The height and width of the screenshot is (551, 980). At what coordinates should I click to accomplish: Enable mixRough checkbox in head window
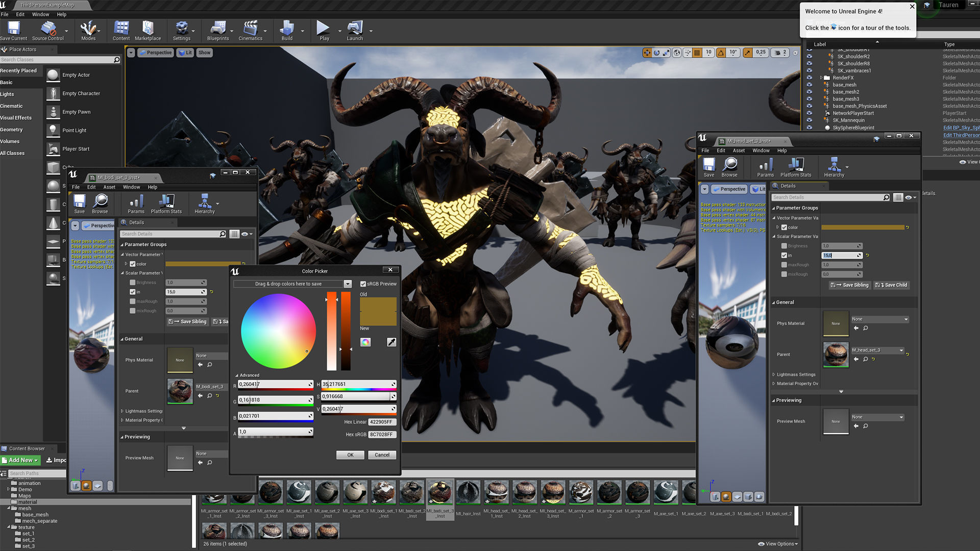[784, 274]
